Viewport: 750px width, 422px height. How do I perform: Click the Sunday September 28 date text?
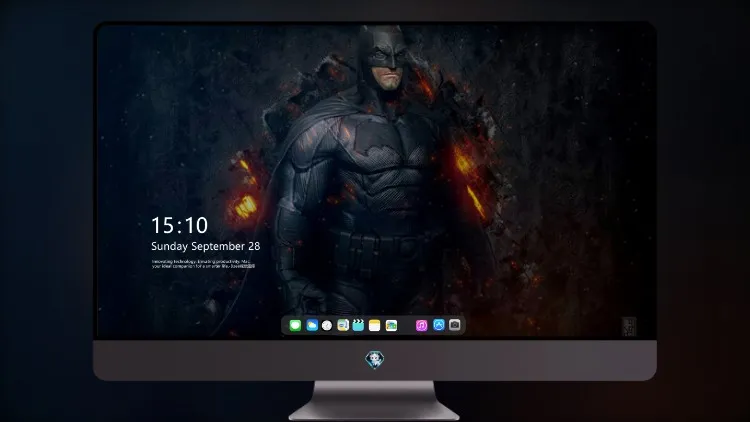coord(206,246)
